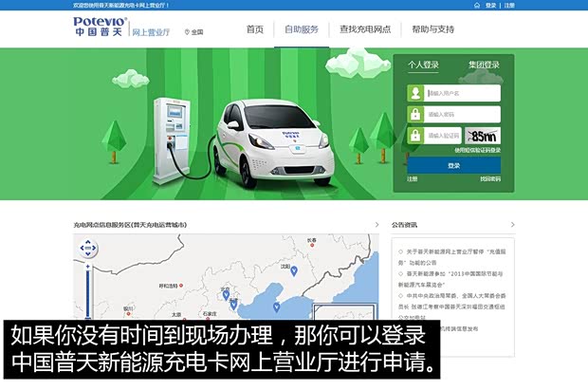This screenshot has height=390, width=588.
Task: Click the user avatar icon beside username
Action: (415, 93)
